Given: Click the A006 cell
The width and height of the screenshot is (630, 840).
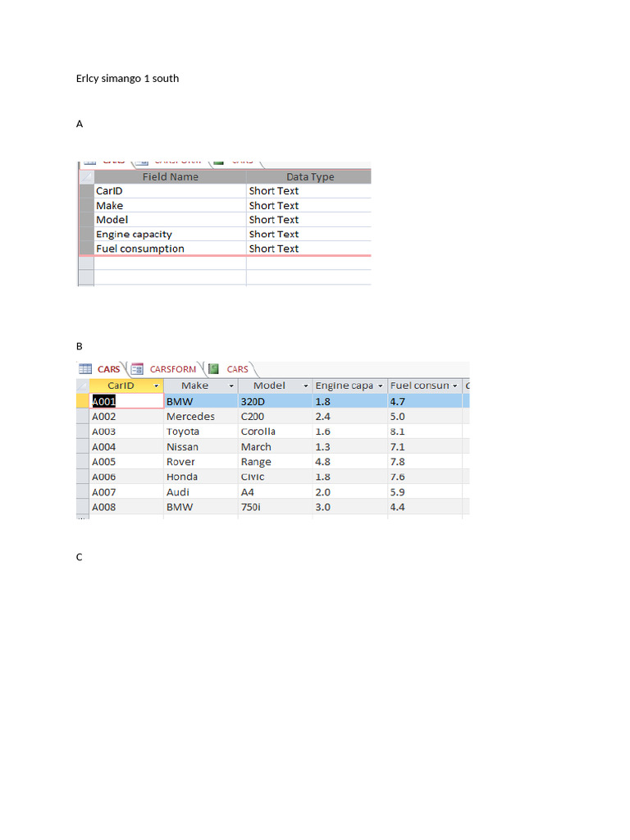Looking at the screenshot, I should 127,477.
